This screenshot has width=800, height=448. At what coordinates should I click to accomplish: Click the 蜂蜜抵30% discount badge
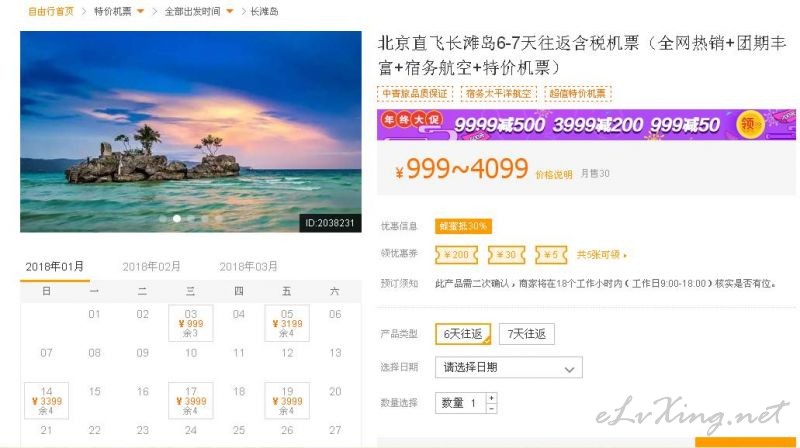[463, 226]
